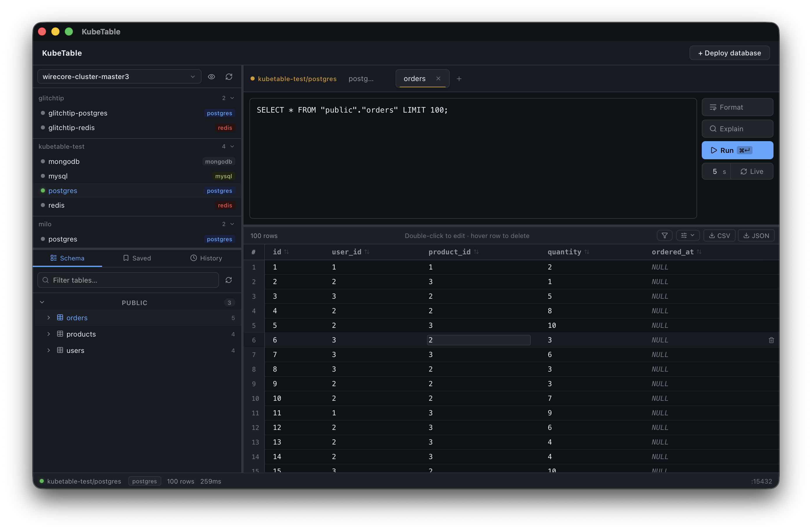Select glitchtip-redis database
812x532 pixels.
pos(137,128)
